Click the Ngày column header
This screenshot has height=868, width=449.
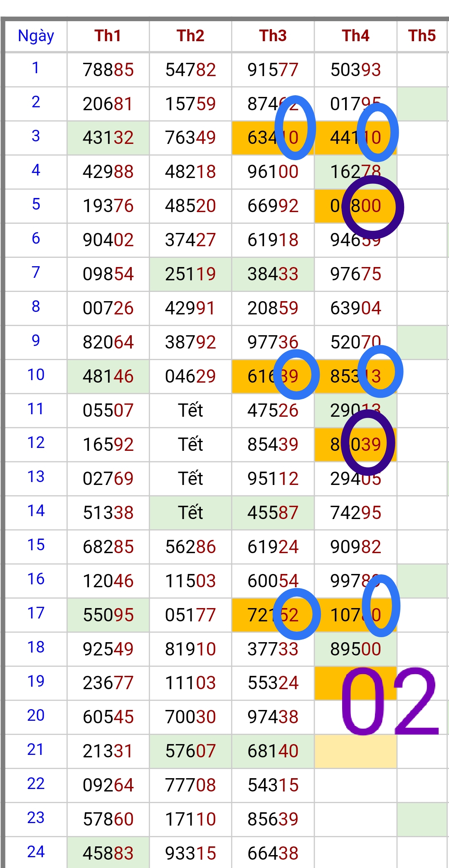coord(36,36)
